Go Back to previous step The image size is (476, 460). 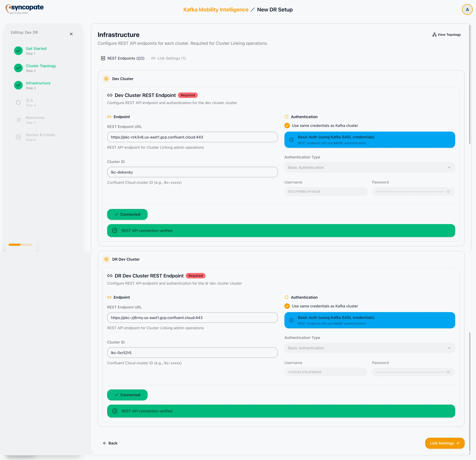point(110,443)
